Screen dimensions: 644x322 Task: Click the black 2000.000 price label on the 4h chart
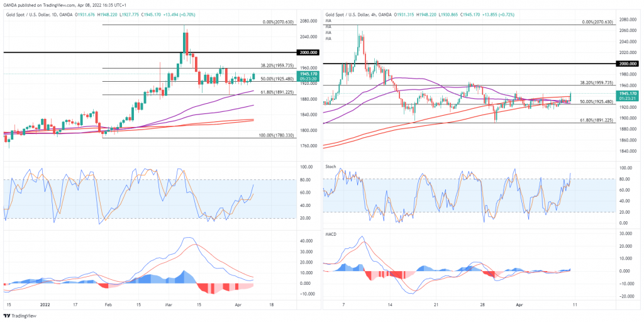[x=628, y=64]
